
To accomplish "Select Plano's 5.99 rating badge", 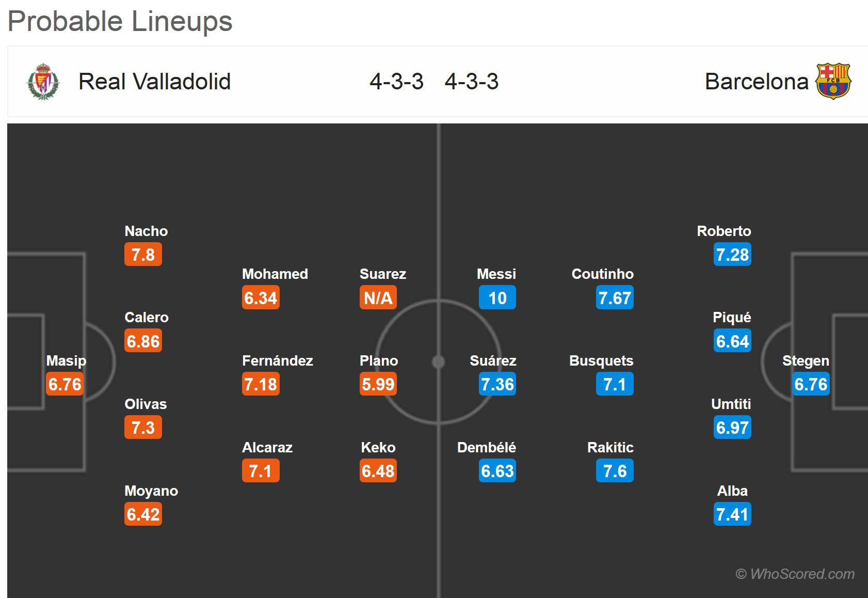I will (x=378, y=384).
